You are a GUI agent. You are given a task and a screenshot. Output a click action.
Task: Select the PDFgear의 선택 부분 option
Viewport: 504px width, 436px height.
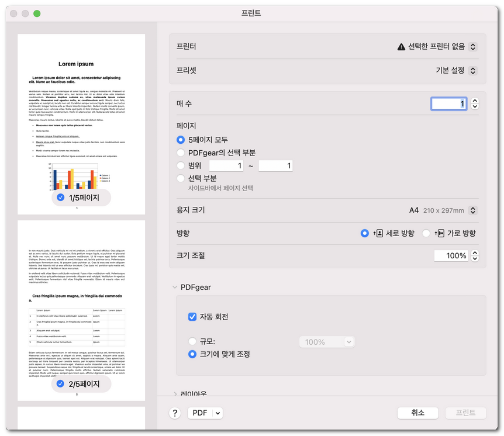click(181, 153)
